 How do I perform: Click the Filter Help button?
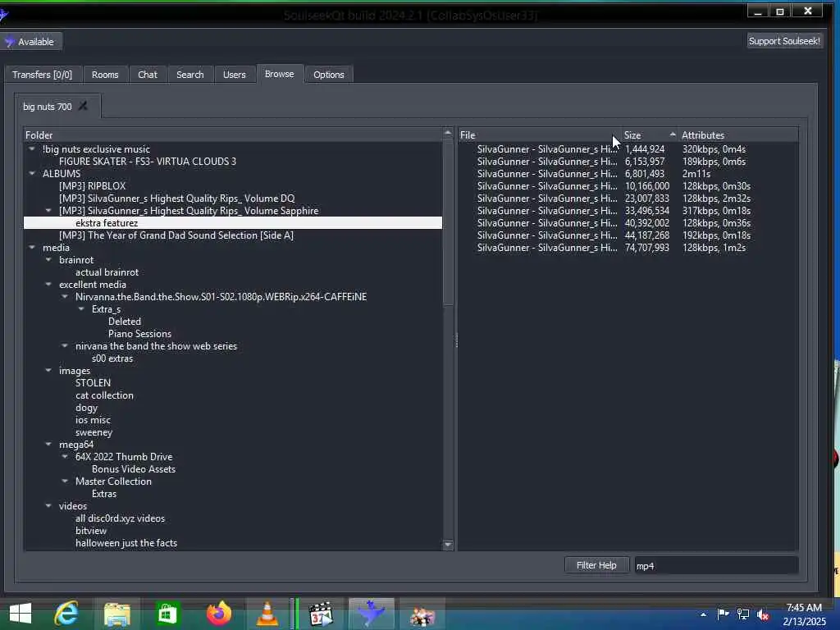point(596,565)
